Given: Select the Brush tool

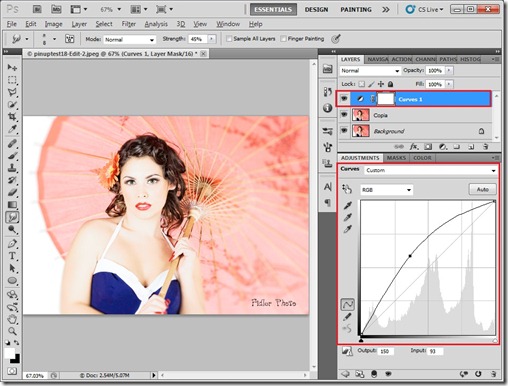Looking at the screenshot, I should 12,156.
